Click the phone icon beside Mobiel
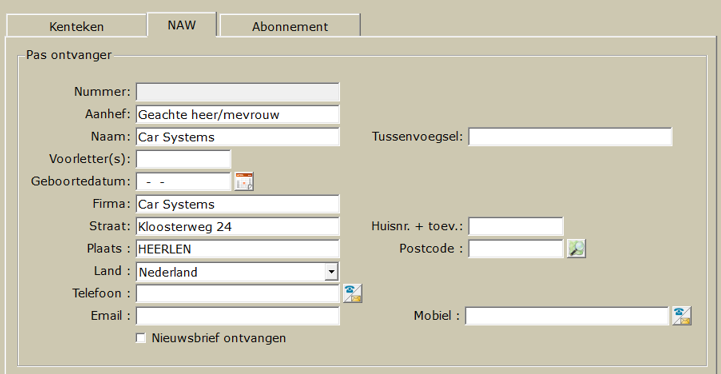Screen dimensions: 721x374 [x=681, y=316]
